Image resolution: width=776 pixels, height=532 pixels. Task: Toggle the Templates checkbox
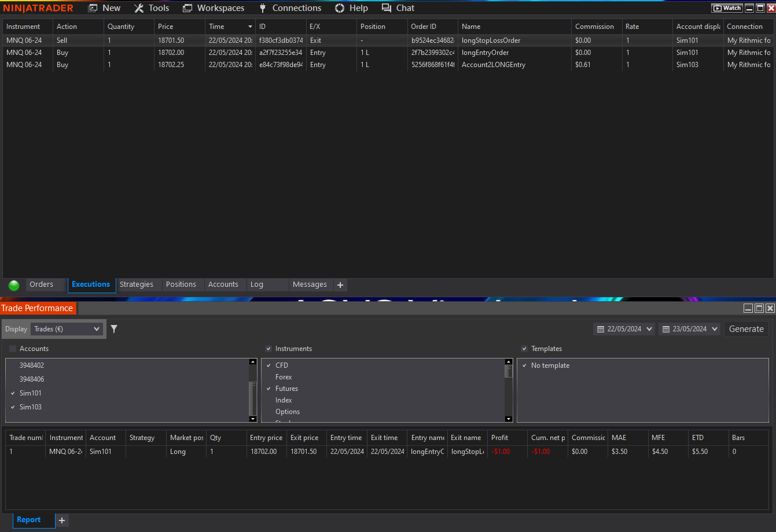[x=524, y=349]
